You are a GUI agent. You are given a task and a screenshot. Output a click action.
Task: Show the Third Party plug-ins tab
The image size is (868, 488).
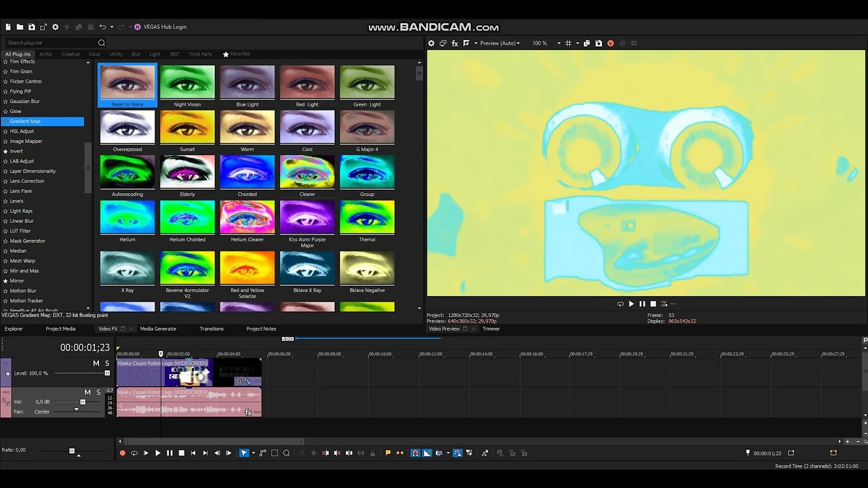[200, 54]
